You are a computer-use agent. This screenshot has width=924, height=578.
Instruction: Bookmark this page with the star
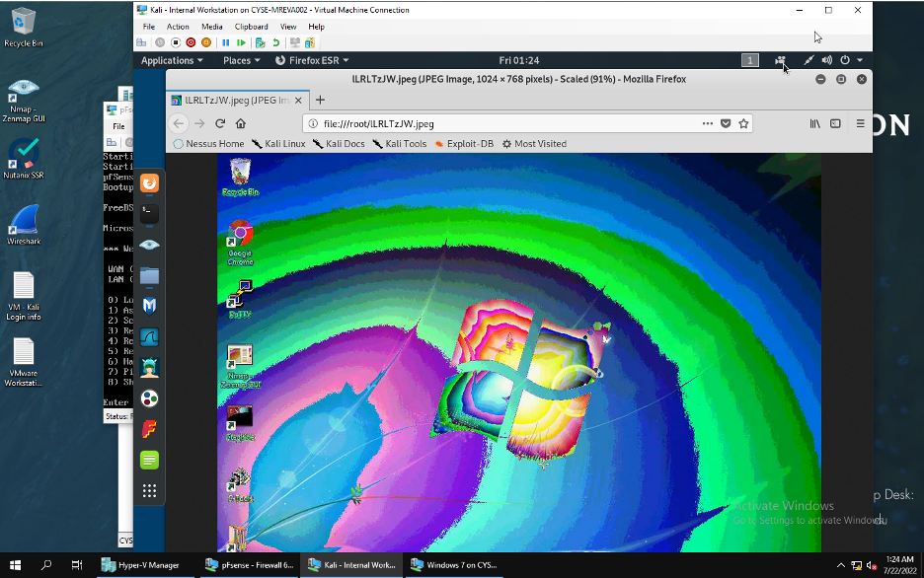[743, 123]
